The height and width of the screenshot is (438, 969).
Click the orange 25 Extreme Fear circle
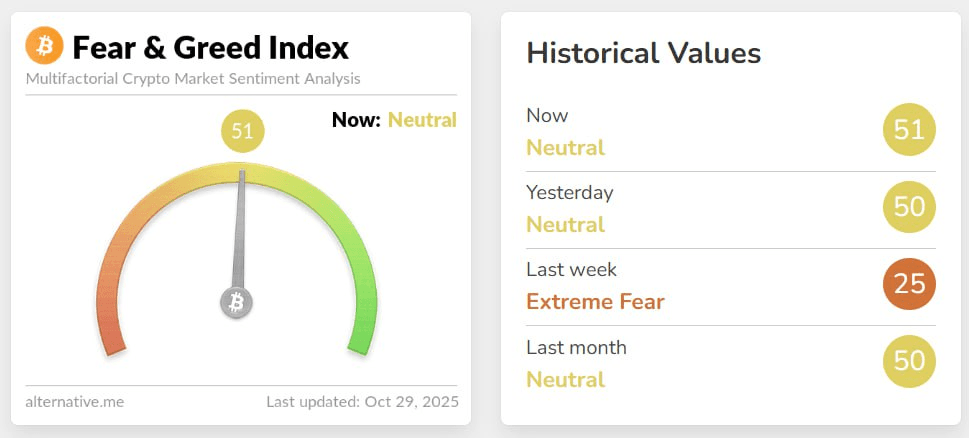(x=909, y=284)
